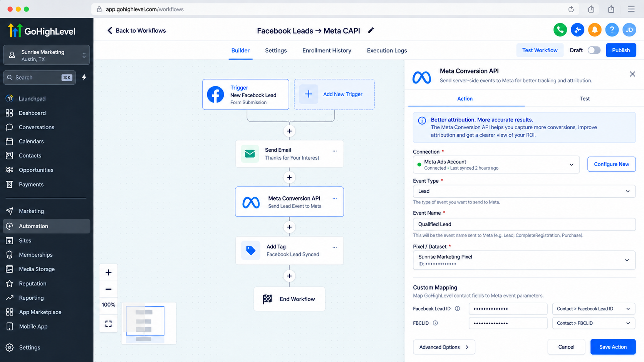Click Facebook Lead ID info icon
This screenshot has height=362, width=644.
coord(457,309)
